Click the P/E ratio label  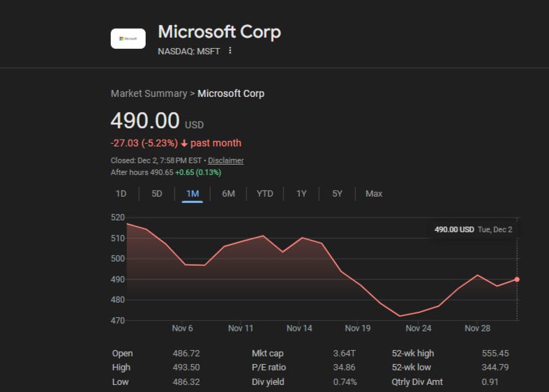269,367
